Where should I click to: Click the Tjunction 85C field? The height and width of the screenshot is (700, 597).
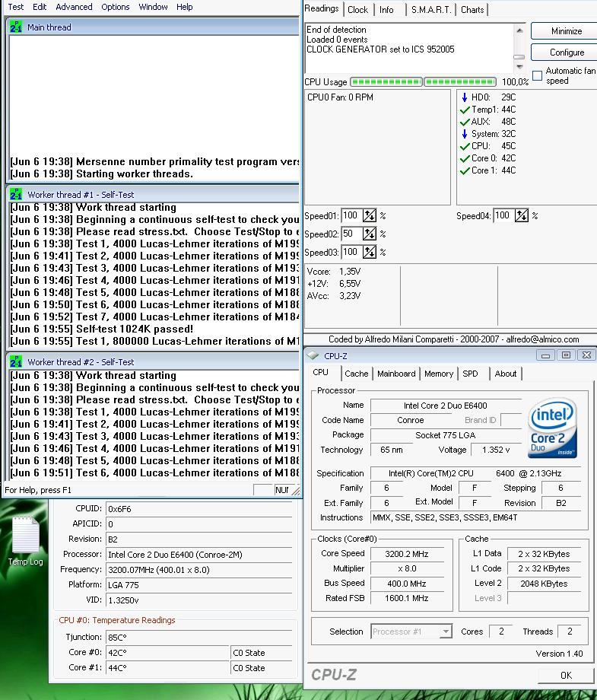[x=199, y=638]
